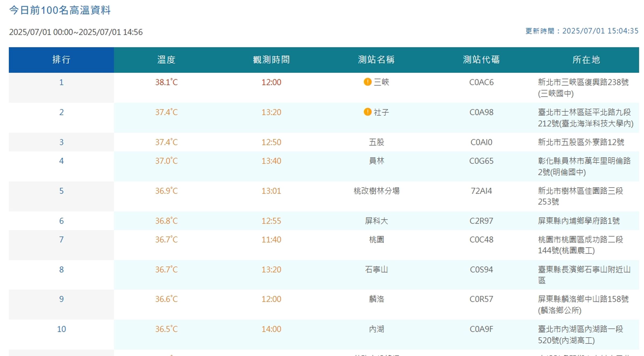The image size is (644, 356).
Task: Click observation time 12:50
Action: pyautogui.click(x=271, y=142)
